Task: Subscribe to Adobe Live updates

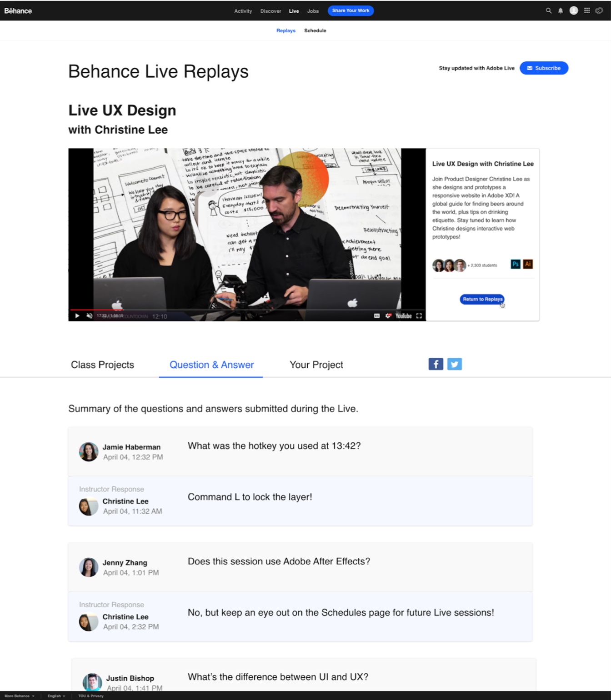Action: [544, 68]
